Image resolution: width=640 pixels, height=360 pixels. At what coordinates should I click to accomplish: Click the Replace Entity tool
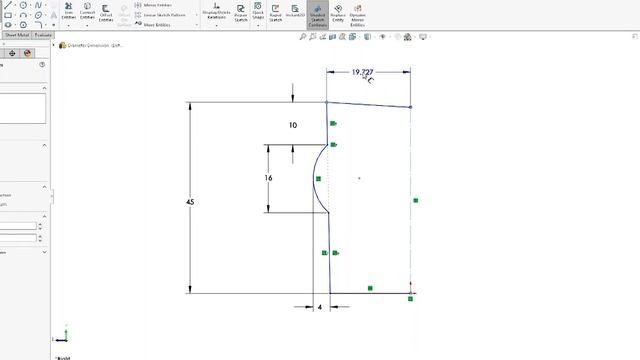click(338, 13)
